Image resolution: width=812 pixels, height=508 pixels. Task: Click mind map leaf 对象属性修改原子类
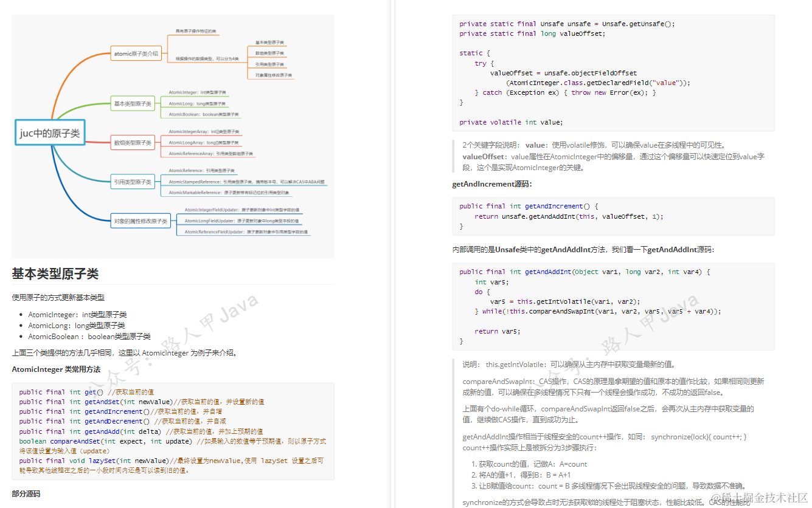coord(274,75)
